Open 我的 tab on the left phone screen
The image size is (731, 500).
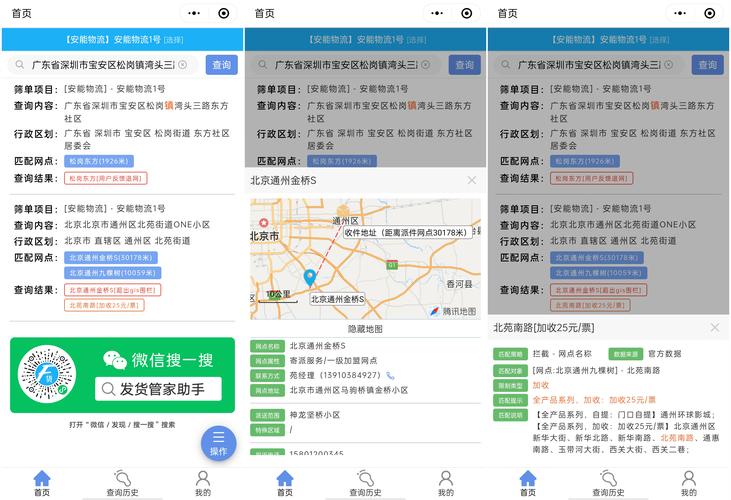(x=203, y=483)
